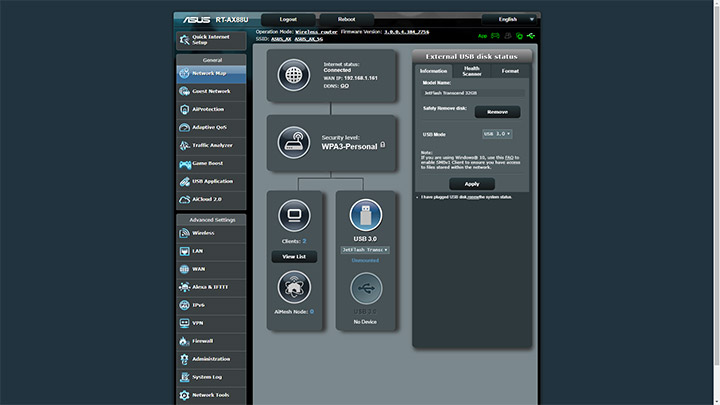
Task: Switch to the Health Scanner tab
Action: (x=471, y=71)
